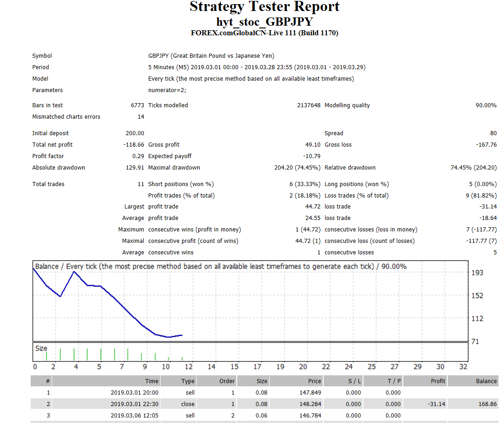
Task: Click the Period value starting '5 Minutes (M5)'
Action: 257,67
